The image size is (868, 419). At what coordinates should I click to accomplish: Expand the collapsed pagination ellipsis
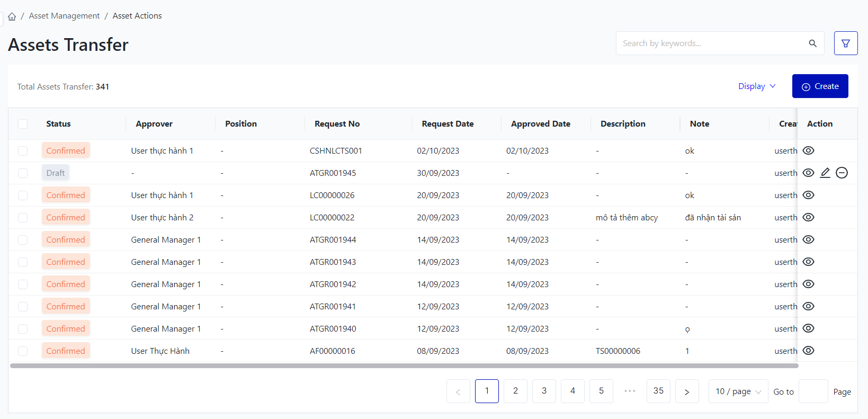[630, 391]
